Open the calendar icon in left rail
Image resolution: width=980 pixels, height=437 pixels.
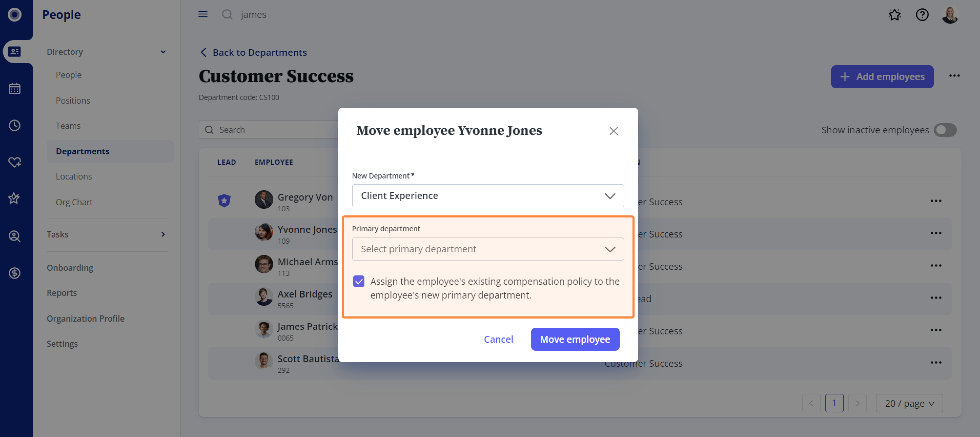tap(14, 89)
